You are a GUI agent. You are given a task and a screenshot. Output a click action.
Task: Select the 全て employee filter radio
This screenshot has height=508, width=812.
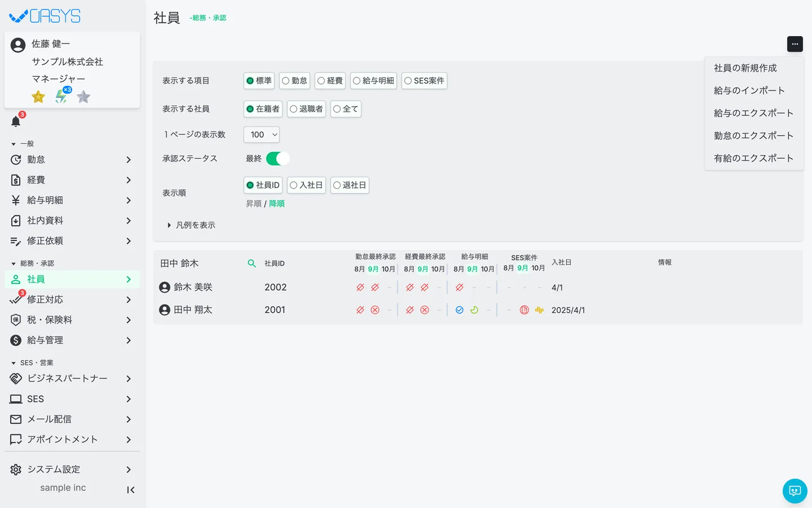346,109
